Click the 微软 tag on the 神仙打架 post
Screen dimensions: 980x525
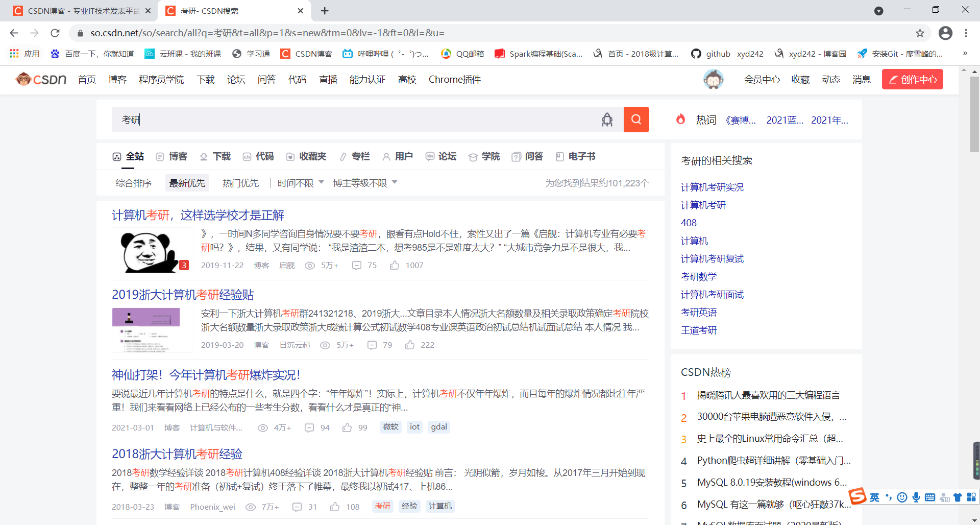coord(390,427)
